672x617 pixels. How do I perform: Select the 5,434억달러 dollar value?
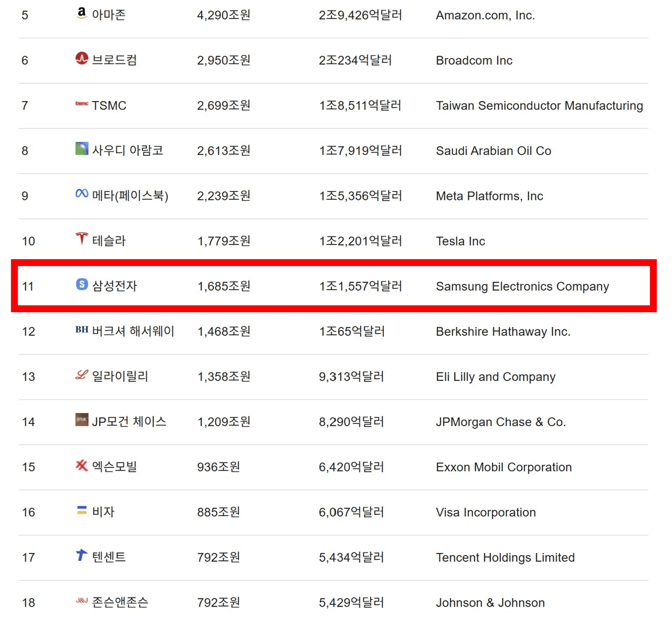[x=351, y=557]
